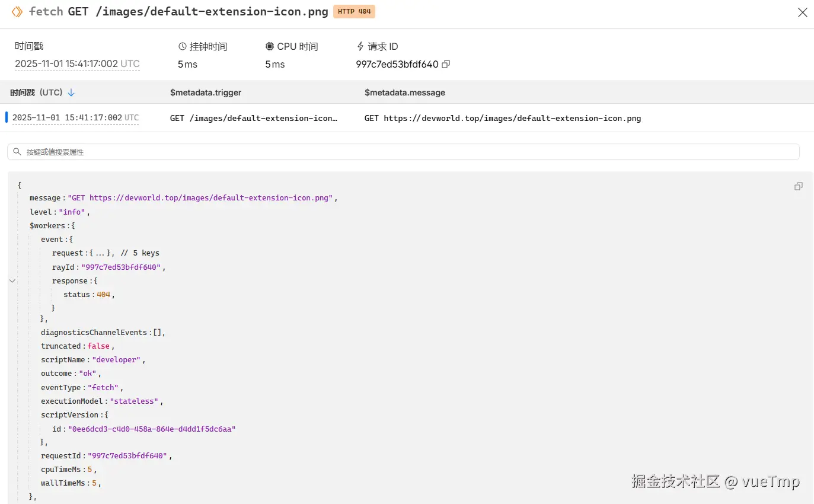Focus the 按键或值搜索属性 search field

click(x=403, y=152)
